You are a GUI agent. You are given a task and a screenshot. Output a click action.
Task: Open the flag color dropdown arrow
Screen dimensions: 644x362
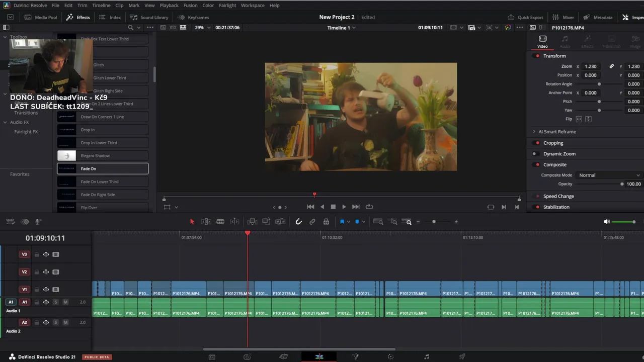349,222
